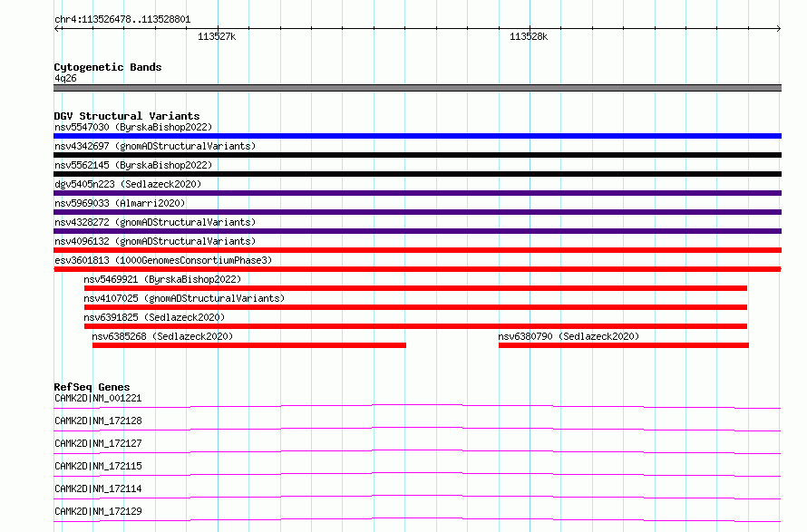Open the CAMK2D|NM_172128 transcript label

click(x=98, y=421)
